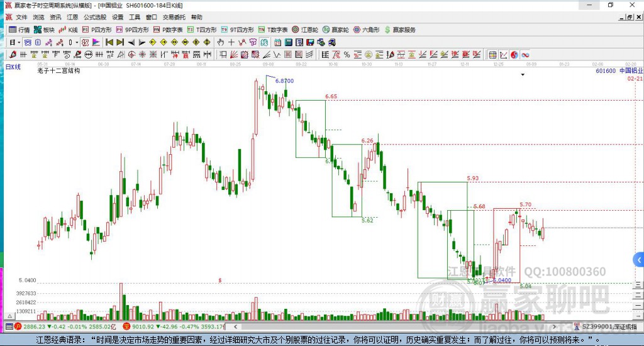This screenshot has width=644, height=346.
Task: Click the 601600 stock code label
Action: pyautogui.click(x=606, y=70)
